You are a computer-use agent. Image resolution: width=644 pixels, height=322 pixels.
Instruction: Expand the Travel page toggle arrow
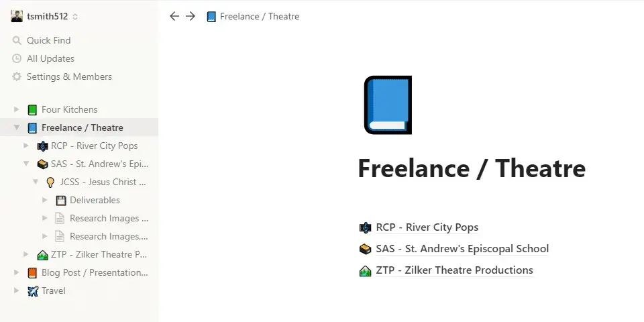(17, 290)
